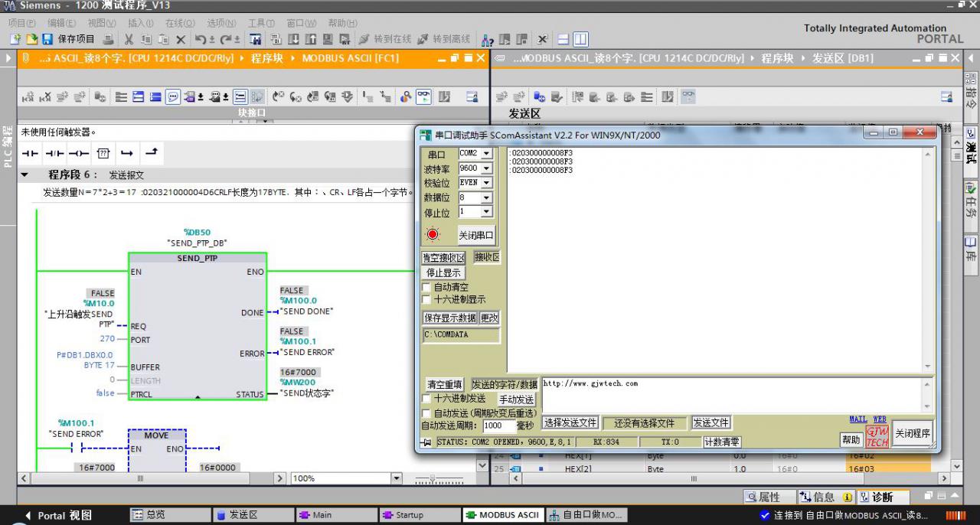Open the 数据位 8 dropdown
The height and width of the screenshot is (525, 980).
[486, 197]
